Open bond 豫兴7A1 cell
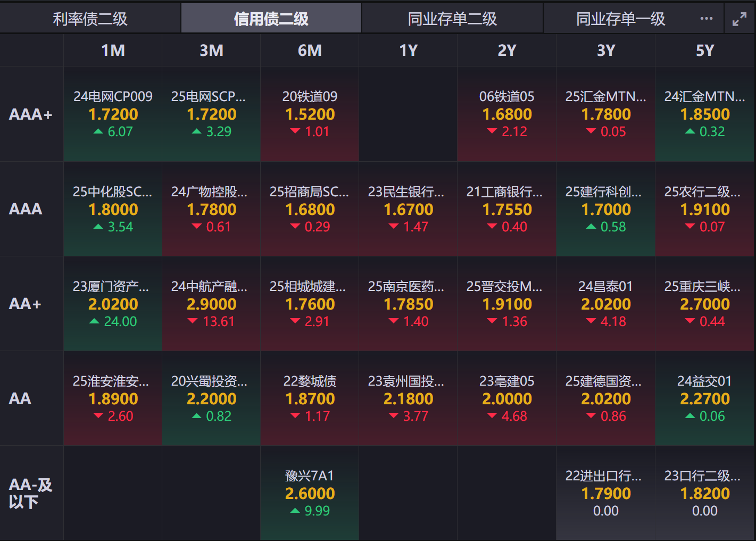The image size is (756, 541). click(x=310, y=493)
